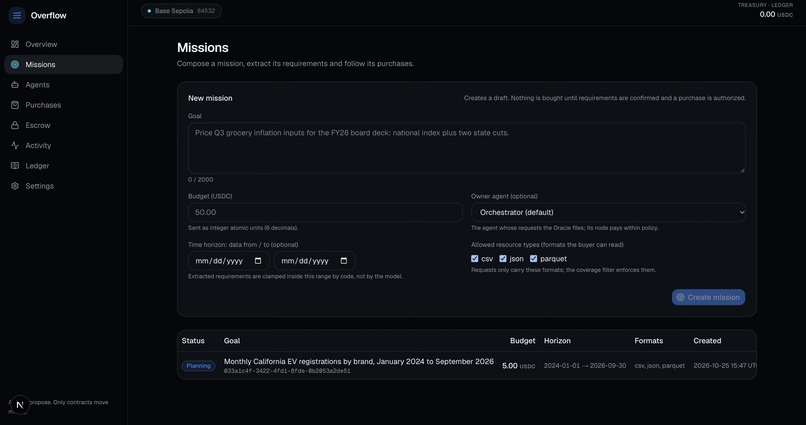Click the 2026-10-25 created timestamp
This screenshot has width=806, height=425.
click(724, 366)
